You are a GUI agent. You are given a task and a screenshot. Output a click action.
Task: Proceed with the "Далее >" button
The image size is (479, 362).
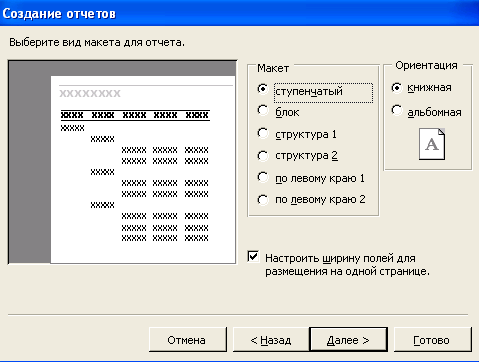(x=348, y=340)
